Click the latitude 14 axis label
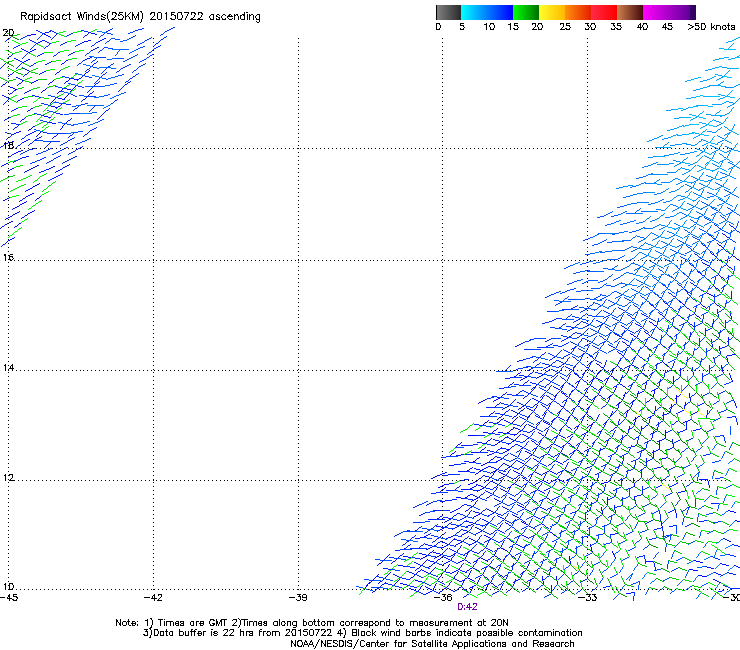Image resolution: width=740 pixels, height=650 pixels. pyautogui.click(x=8, y=367)
